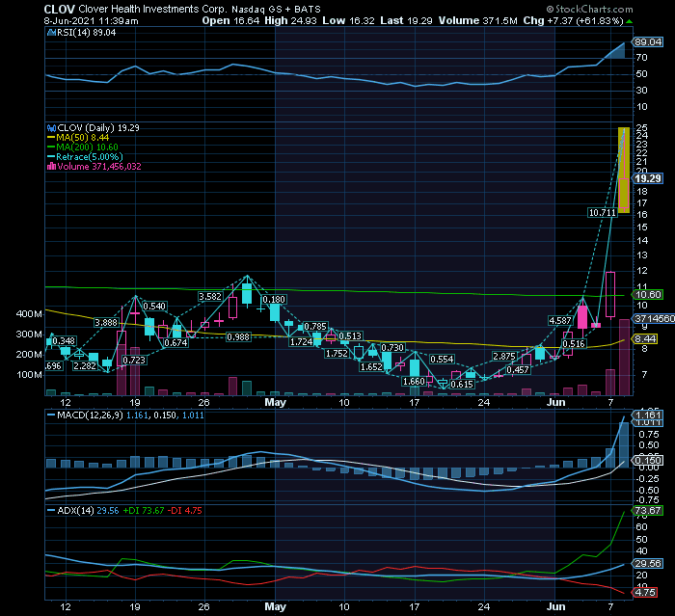This screenshot has height=616, width=675.
Task: Click the 3714560 volume axis tag
Action: coord(654,318)
